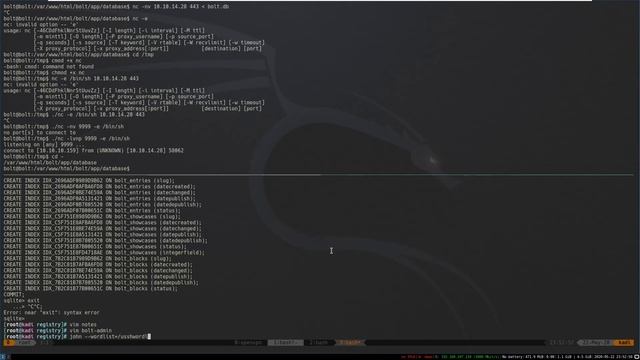
Task: Click the bolt_blocks (slug) CREATE INDEX line
Action: coord(88,258)
